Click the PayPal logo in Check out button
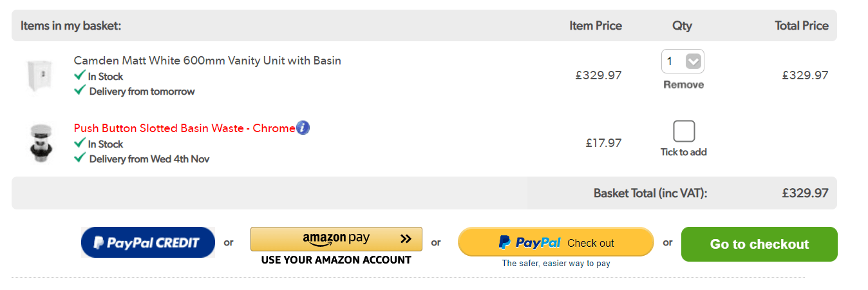The image size is (868, 290). pos(530,242)
